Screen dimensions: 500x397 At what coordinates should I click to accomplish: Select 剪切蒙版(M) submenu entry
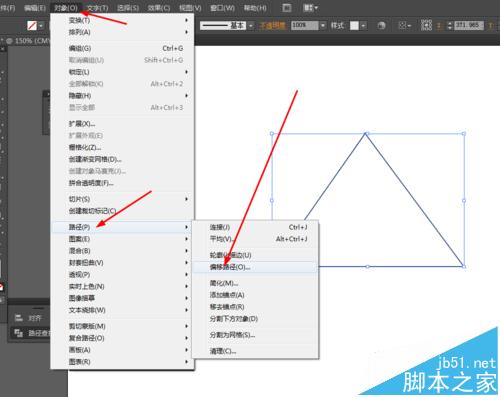point(122,326)
